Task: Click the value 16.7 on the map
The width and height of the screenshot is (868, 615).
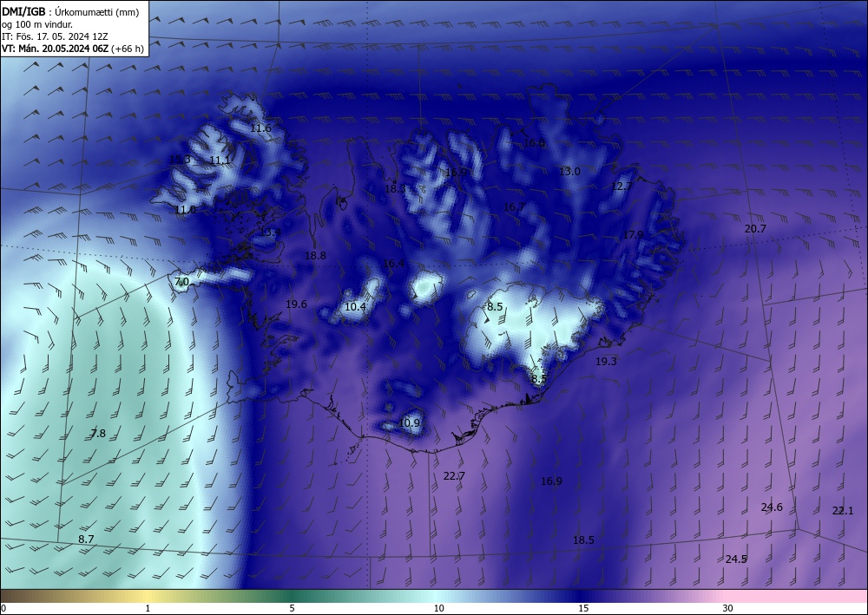Action: 514,206
